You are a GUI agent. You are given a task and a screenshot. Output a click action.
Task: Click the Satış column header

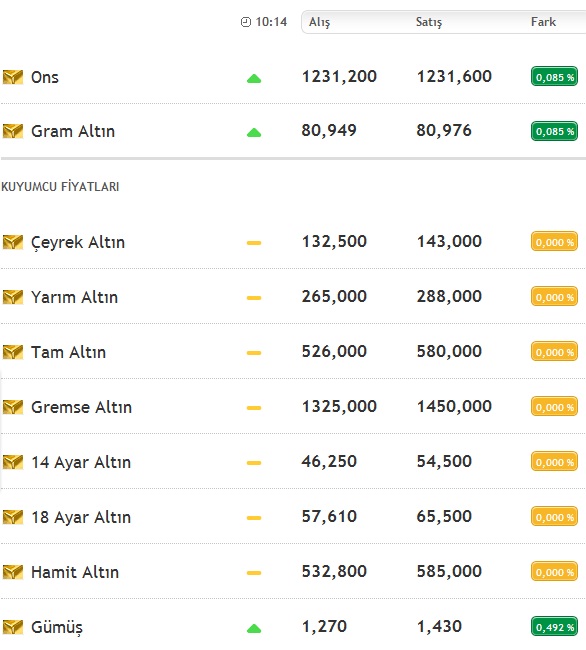click(x=429, y=22)
